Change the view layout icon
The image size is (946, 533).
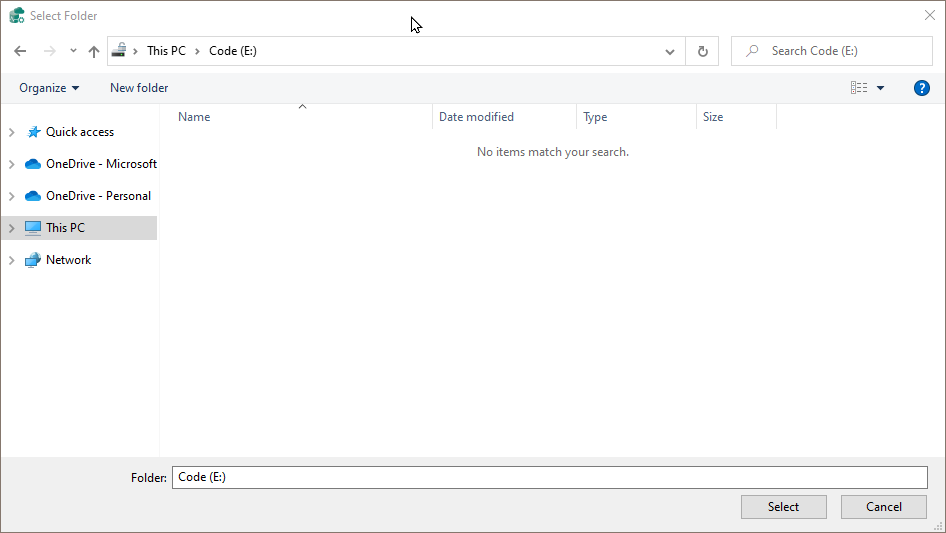[x=859, y=88]
